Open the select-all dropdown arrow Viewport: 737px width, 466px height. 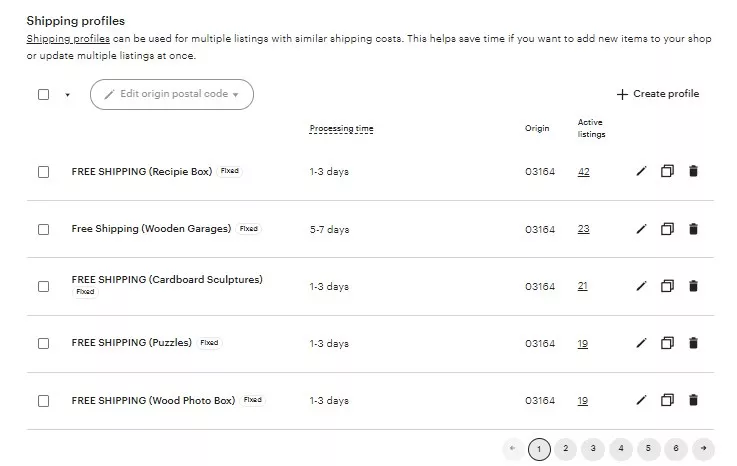67,95
